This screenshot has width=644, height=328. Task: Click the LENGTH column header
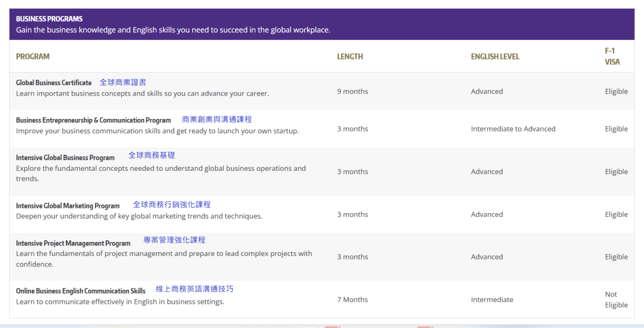(350, 56)
